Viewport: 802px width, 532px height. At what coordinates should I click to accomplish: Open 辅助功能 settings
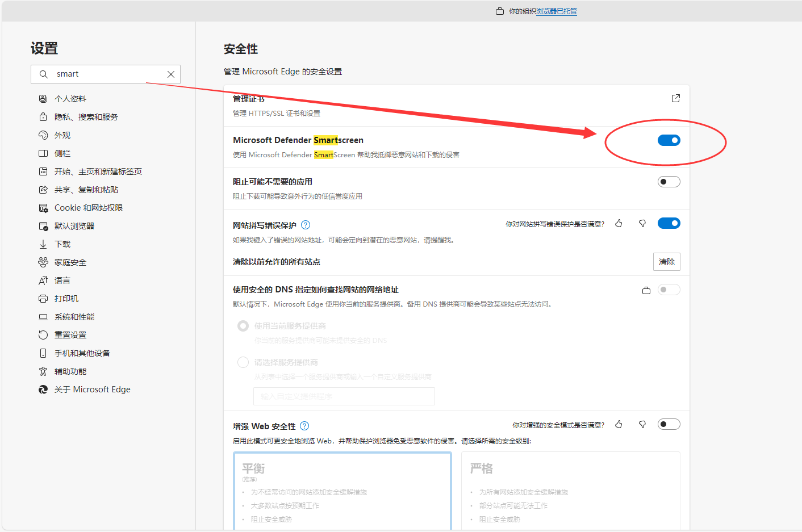[70, 371]
